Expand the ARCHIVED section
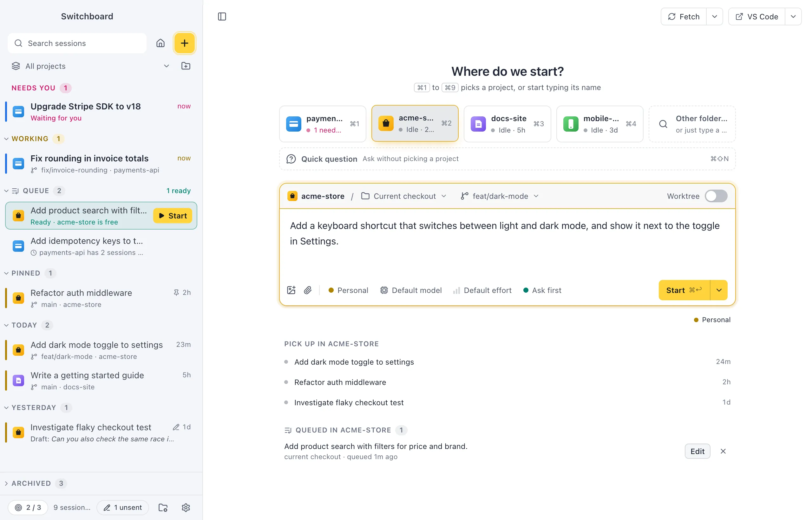Viewport: 812px width, 520px height. [6, 484]
